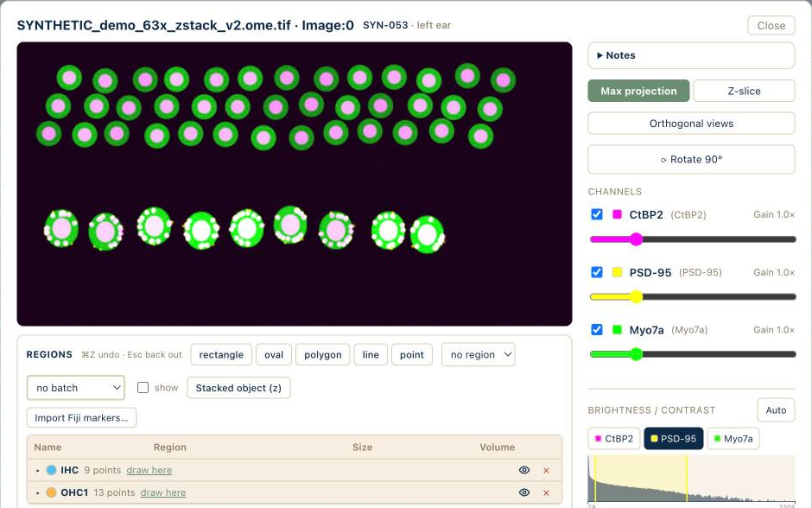Image resolution: width=812 pixels, height=508 pixels.
Task: Adjust the CtBP2 gain slider
Action: (693, 239)
